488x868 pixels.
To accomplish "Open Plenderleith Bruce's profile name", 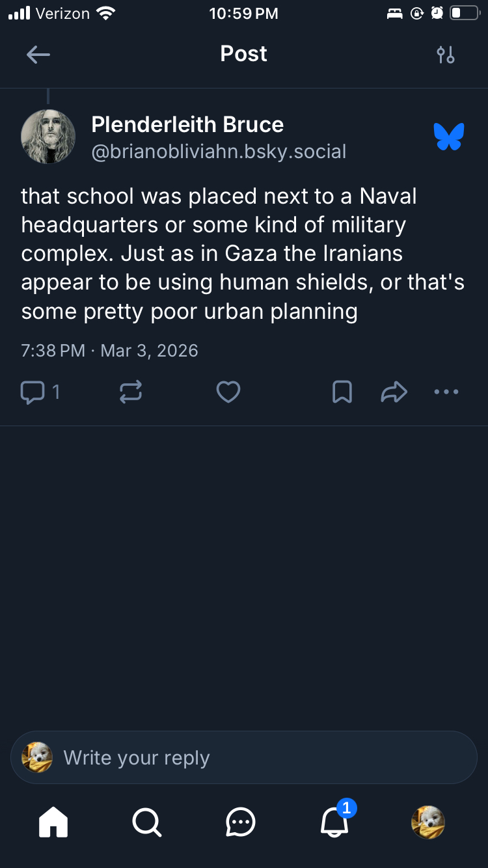I will click(187, 124).
